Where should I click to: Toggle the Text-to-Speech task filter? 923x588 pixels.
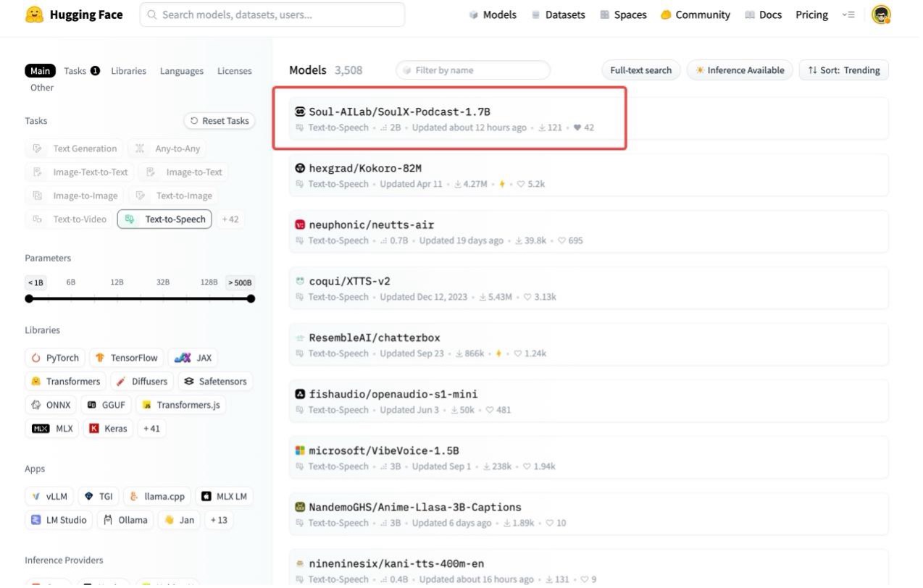pos(164,219)
